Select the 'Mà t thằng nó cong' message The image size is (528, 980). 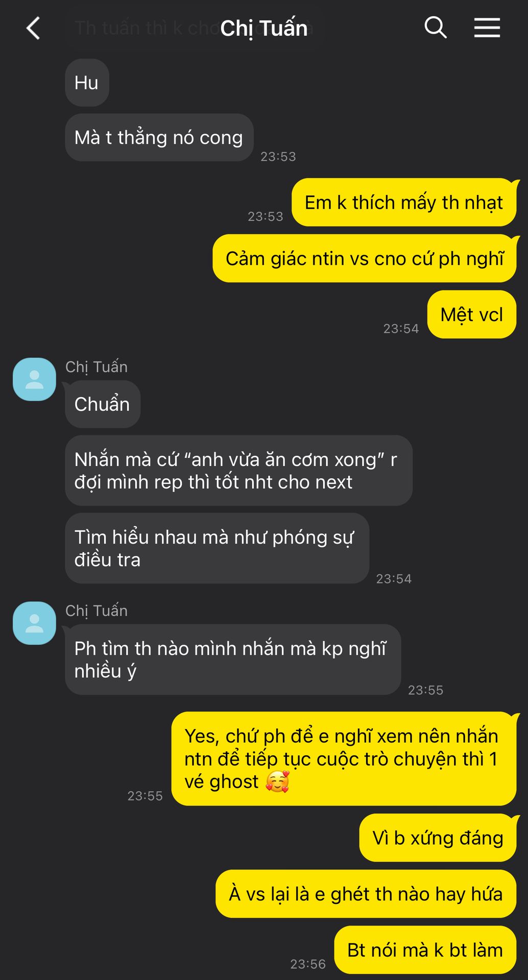tap(159, 137)
